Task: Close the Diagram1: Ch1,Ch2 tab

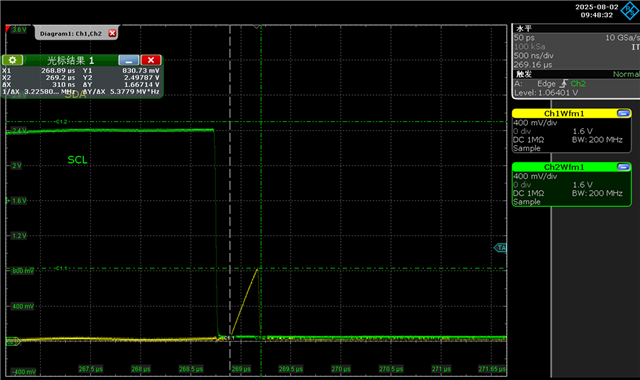Action: [x=112, y=33]
